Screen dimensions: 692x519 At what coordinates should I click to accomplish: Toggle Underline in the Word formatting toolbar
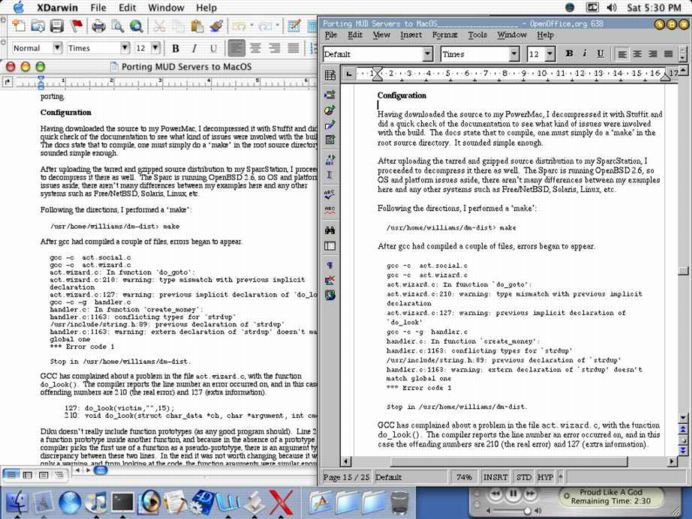(x=214, y=48)
